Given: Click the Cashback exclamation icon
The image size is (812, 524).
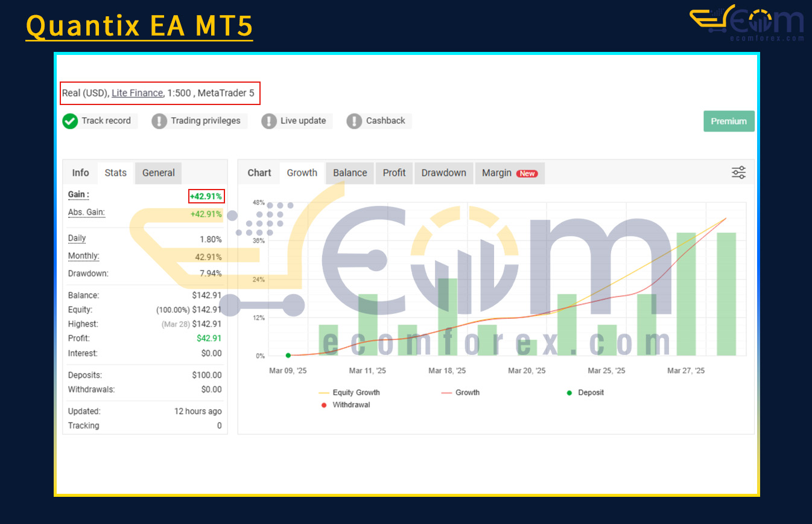Looking at the screenshot, I should tap(354, 121).
